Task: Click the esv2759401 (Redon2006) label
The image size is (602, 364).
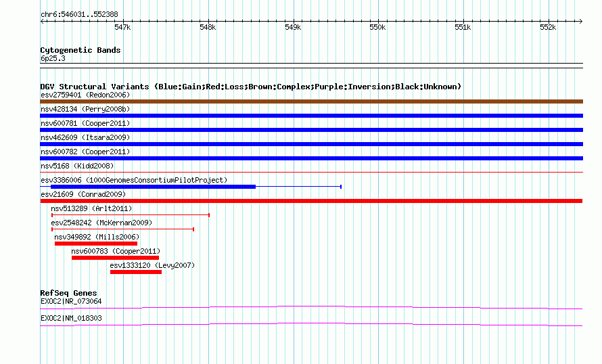Action: [85, 95]
